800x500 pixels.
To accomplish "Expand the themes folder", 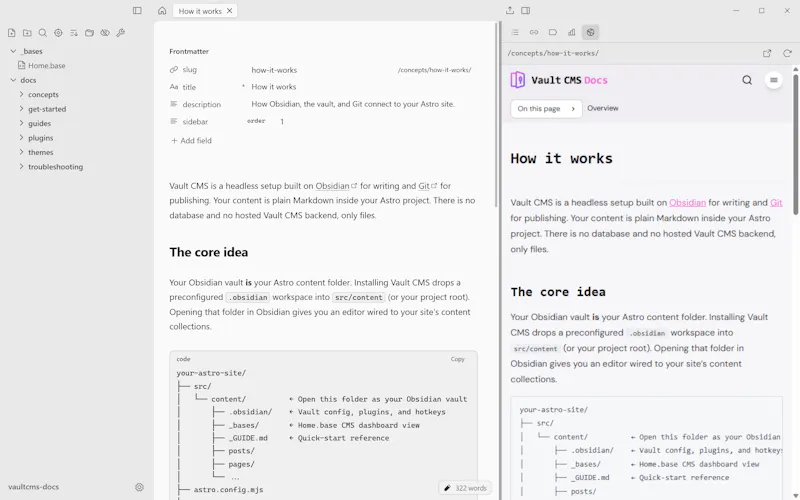I will (x=21, y=152).
